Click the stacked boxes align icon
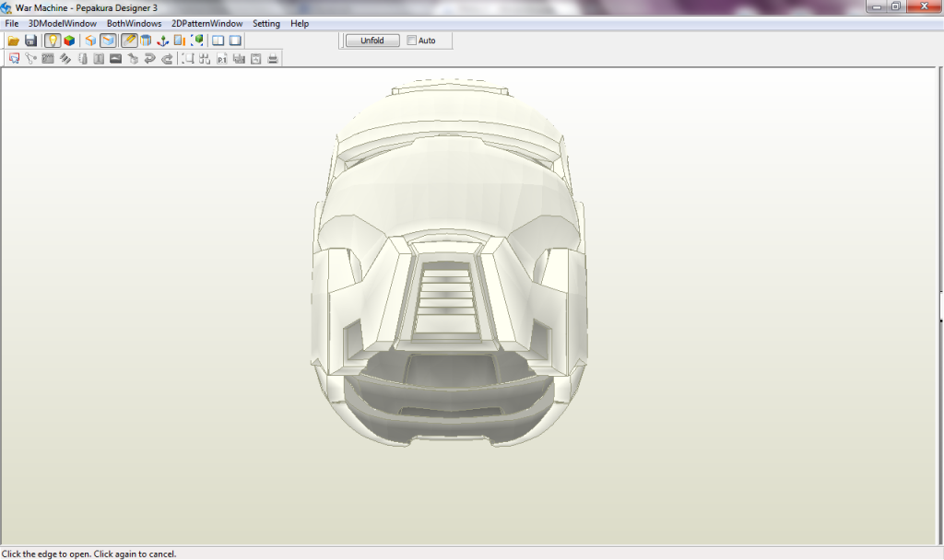 239,59
